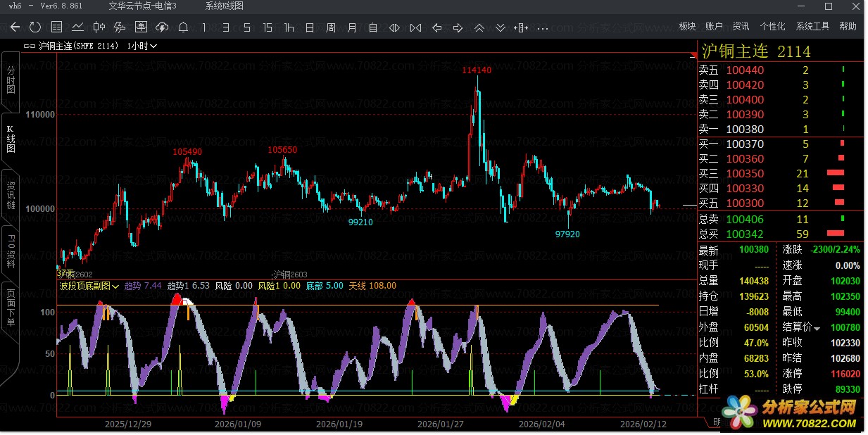Screen dimensions: 868x435
Task: Click the more options ellipsis icon
Action: [x=542, y=28]
